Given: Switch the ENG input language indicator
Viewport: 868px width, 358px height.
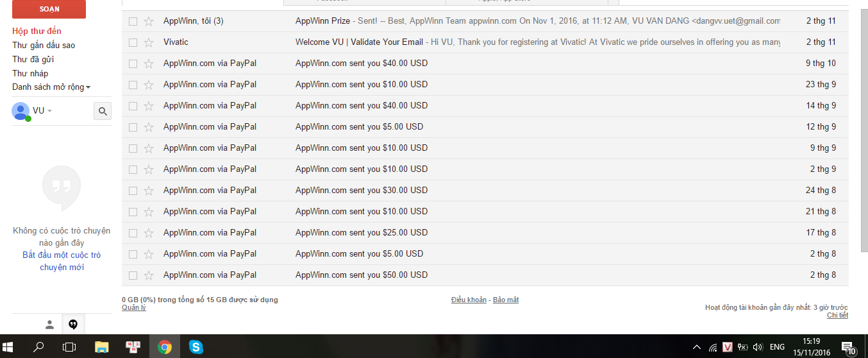Looking at the screenshot, I should click(777, 347).
